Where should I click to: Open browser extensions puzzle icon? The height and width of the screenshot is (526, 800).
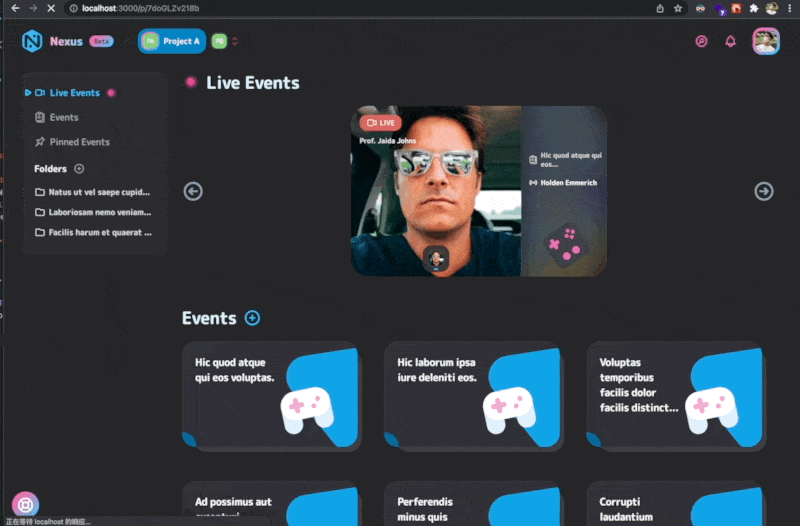tap(754, 8)
